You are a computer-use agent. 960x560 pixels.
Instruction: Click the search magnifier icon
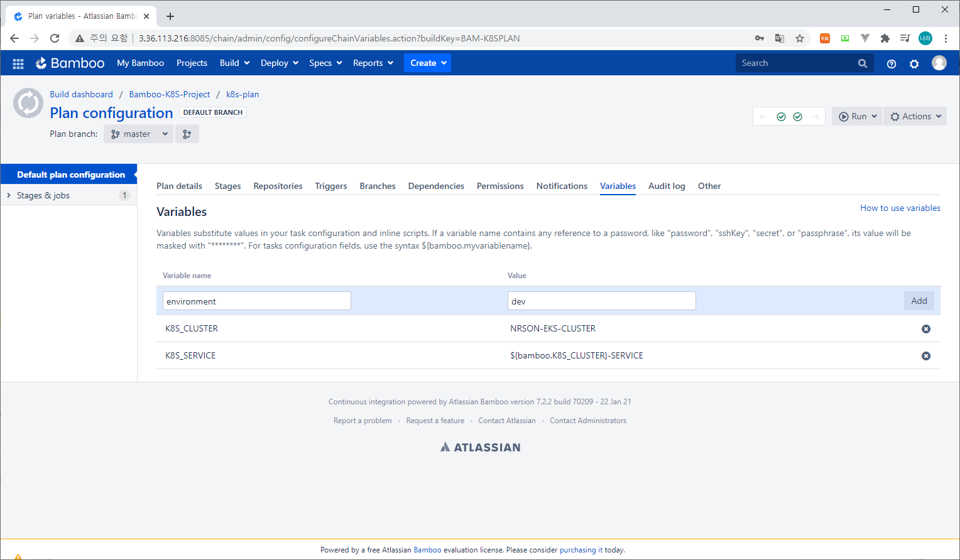(863, 63)
